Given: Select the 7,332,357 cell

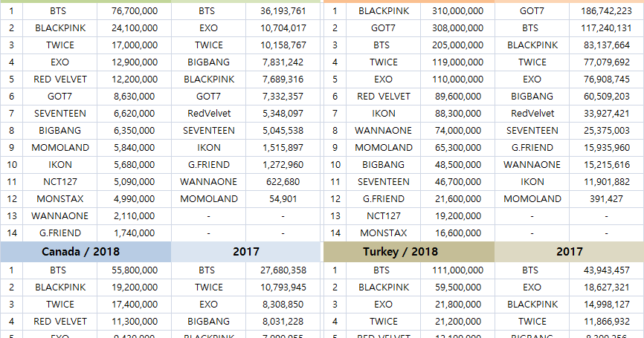Looking at the screenshot, I should (283, 97).
